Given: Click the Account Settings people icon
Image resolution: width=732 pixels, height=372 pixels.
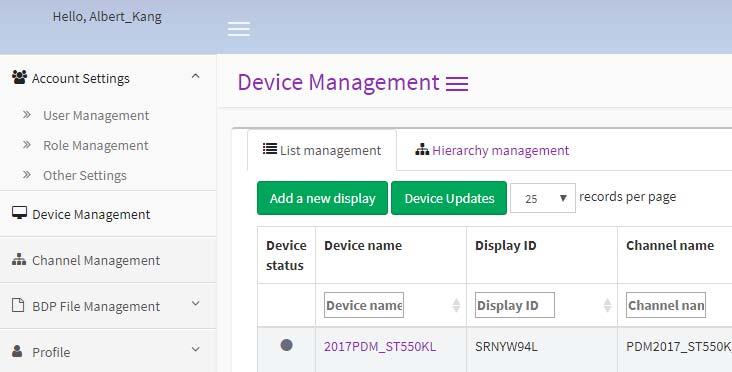Looking at the screenshot, I should [19, 77].
